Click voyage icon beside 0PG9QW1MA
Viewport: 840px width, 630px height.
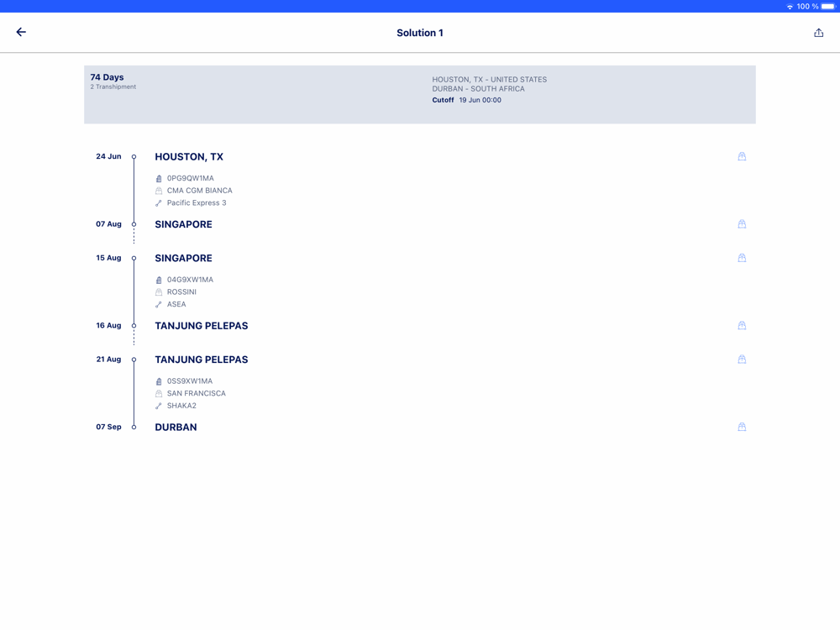[159, 178]
